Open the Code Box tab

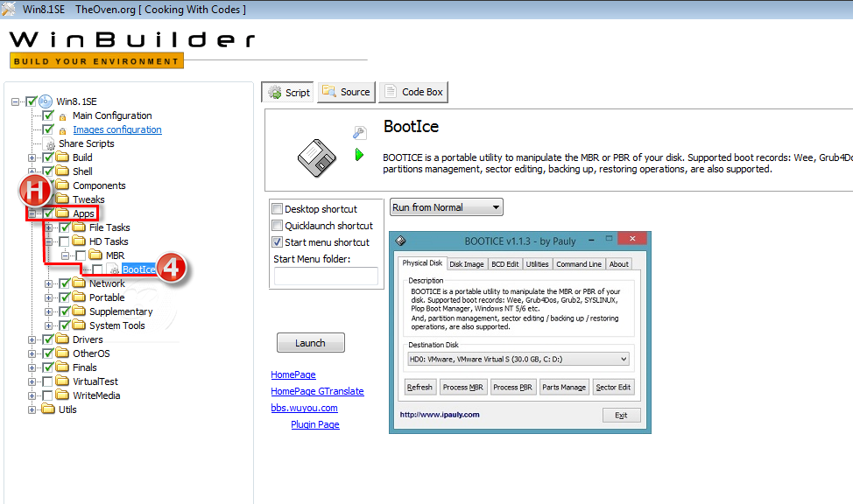(x=413, y=92)
